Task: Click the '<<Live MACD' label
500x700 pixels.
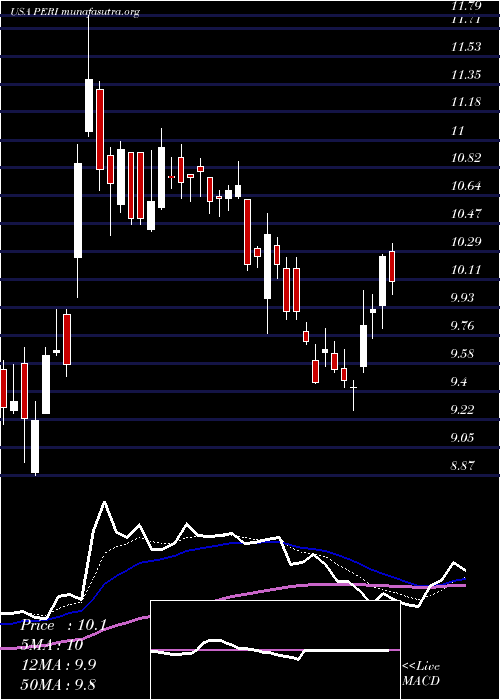Action: click(x=421, y=673)
